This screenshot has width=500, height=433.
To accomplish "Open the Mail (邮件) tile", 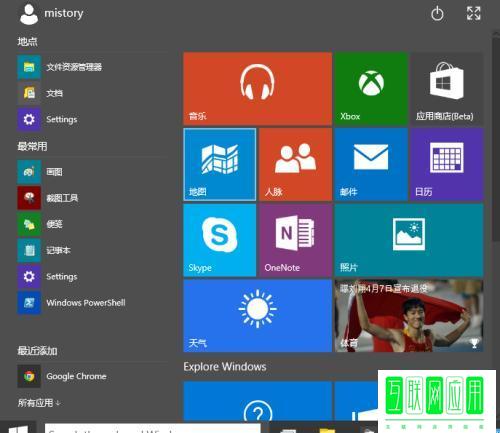I will point(371,164).
